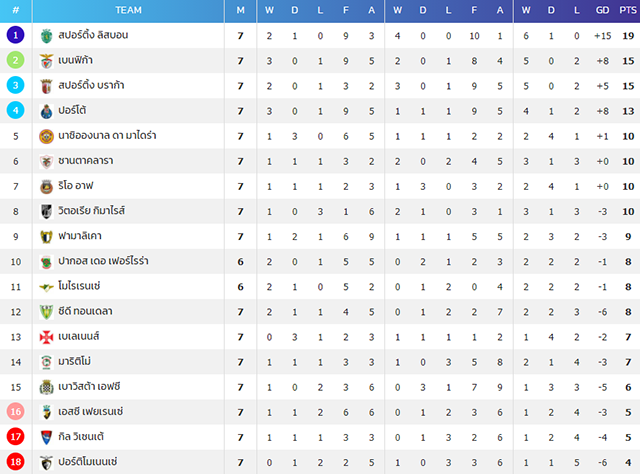Click the Gil Vicente shield crest
The width and height of the screenshot is (640, 474).
(x=47, y=438)
